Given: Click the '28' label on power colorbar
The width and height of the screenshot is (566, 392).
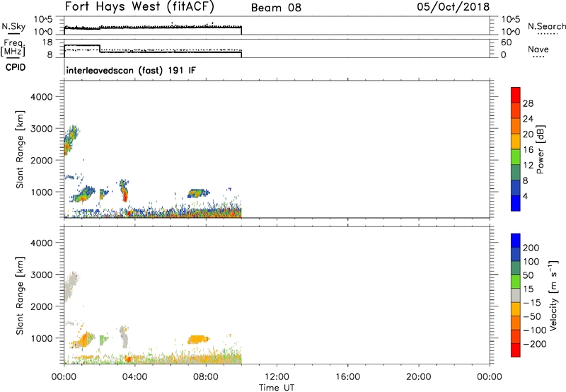Looking at the screenshot, I should click(x=528, y=103).
